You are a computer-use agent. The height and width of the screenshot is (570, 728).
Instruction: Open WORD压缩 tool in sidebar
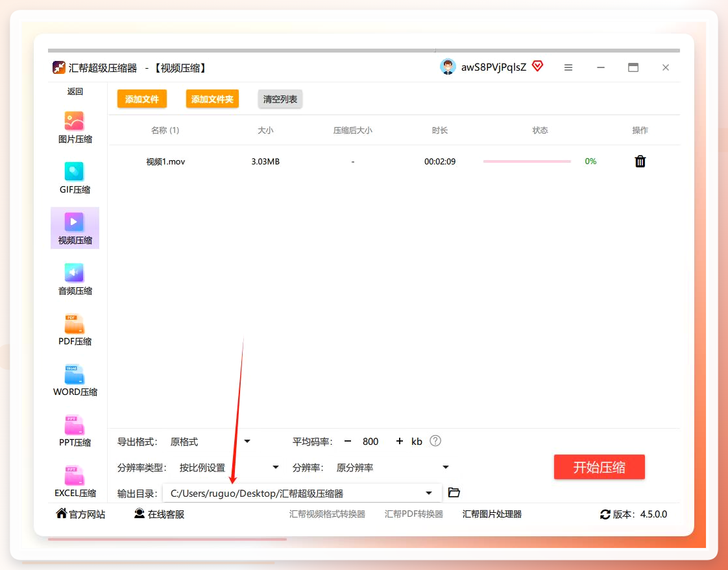tap(75, 380)
